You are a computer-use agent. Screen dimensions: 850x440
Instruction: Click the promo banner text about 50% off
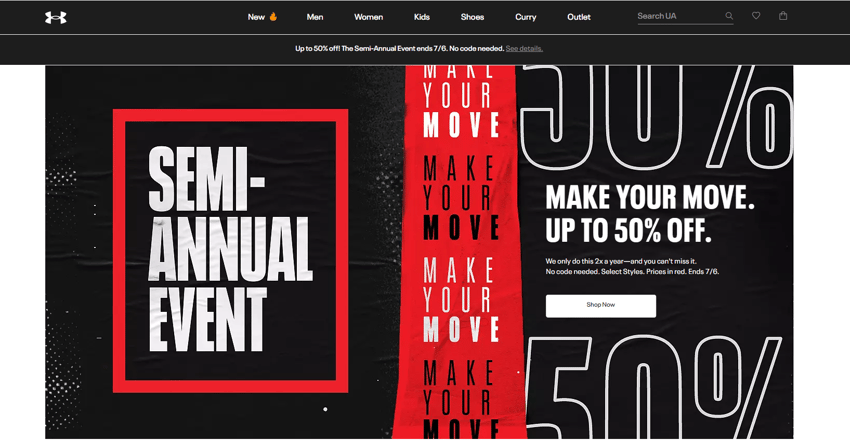coord(400,48)
